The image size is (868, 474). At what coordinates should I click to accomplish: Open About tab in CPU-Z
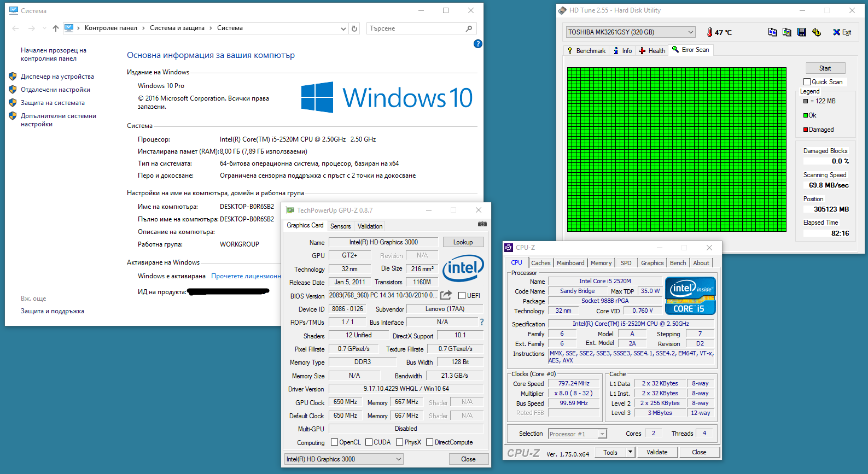point(701,263)
